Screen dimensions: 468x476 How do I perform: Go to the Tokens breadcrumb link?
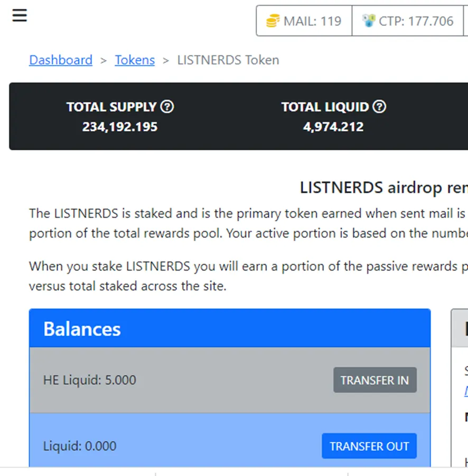click(135, 60)
